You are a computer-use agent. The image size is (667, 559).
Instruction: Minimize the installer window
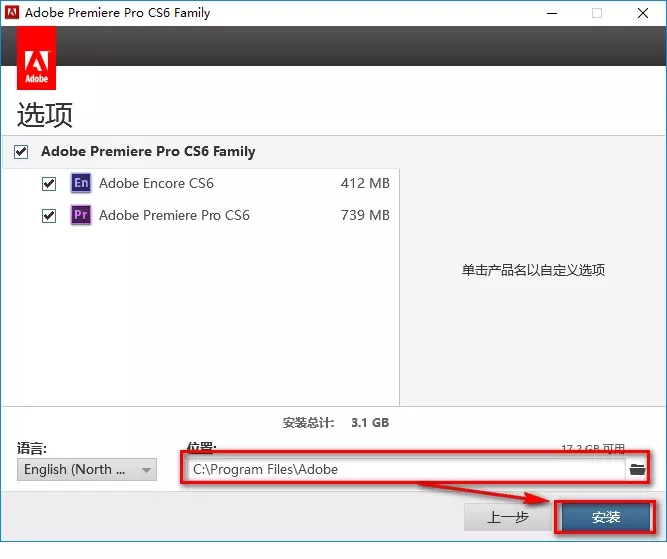point(550,13)
